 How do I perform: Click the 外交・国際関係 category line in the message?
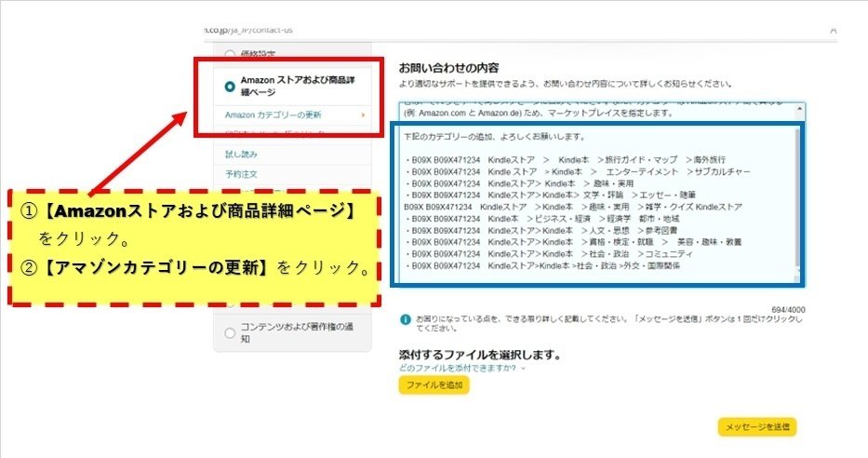pyautogui.click(x=542, y=266)
